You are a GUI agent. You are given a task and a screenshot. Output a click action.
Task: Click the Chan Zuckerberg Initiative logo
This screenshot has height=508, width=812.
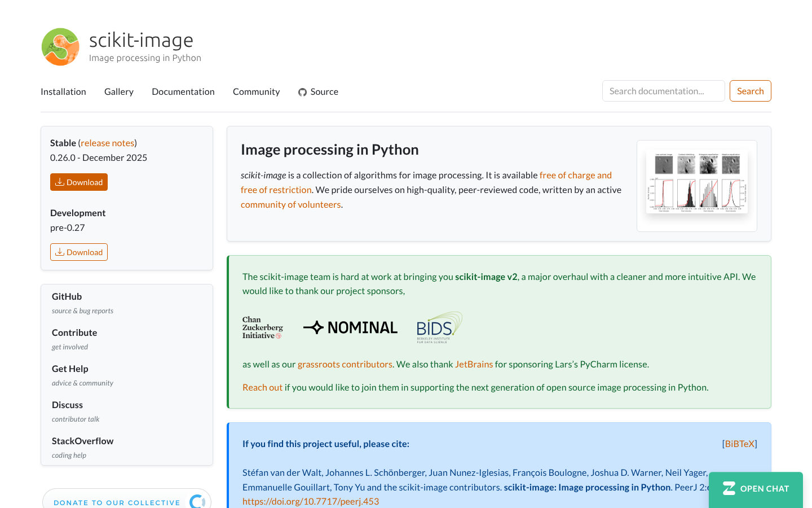coord(263,327)
